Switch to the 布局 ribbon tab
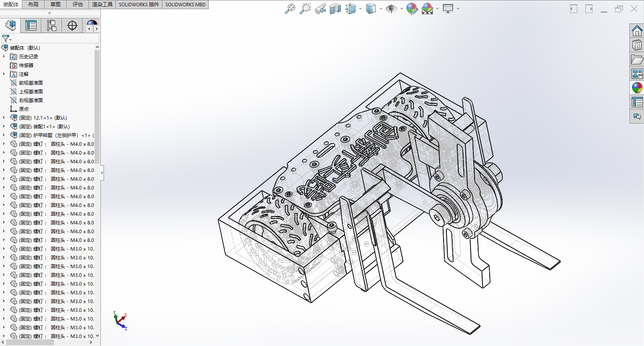The height and width of the screenshot is (346, 644). pyautogui.click(x=33, y=4)
